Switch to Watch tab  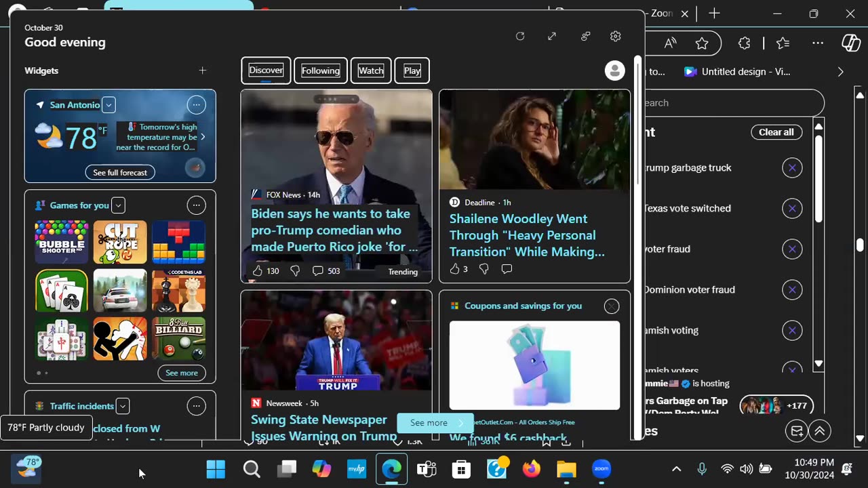click(x=371, y=70)
